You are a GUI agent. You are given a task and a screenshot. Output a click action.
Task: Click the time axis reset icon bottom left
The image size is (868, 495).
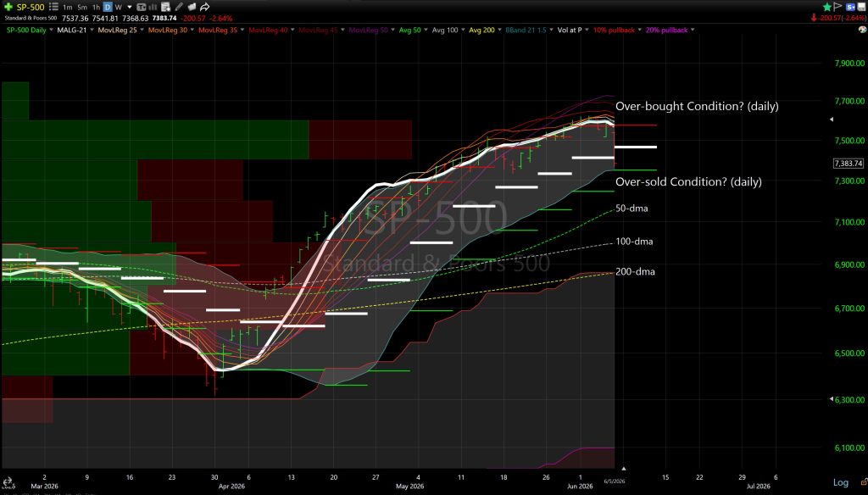click(7, 483)
